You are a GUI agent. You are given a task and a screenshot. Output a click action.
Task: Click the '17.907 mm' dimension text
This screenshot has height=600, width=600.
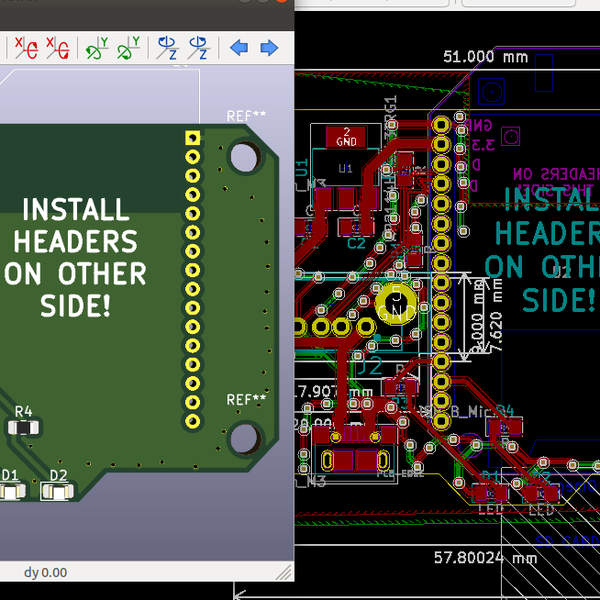(x=334, y=391)
